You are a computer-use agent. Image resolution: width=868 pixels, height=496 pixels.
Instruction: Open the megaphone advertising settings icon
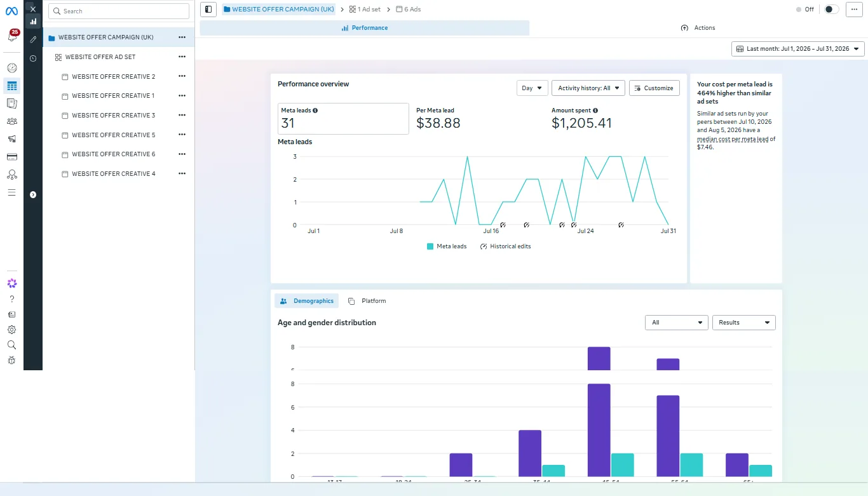pyautogui.click(x=11, y=139)
